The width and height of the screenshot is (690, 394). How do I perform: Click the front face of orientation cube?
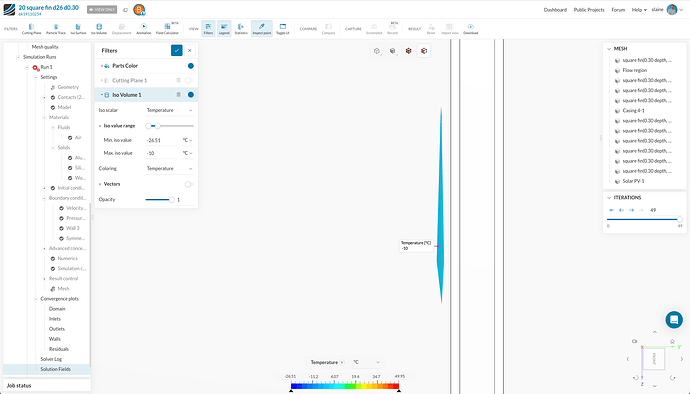point(653,359)
